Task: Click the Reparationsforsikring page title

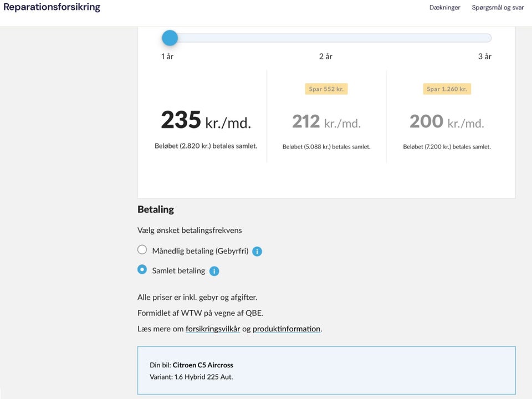Action: click(x=52, y=8)
